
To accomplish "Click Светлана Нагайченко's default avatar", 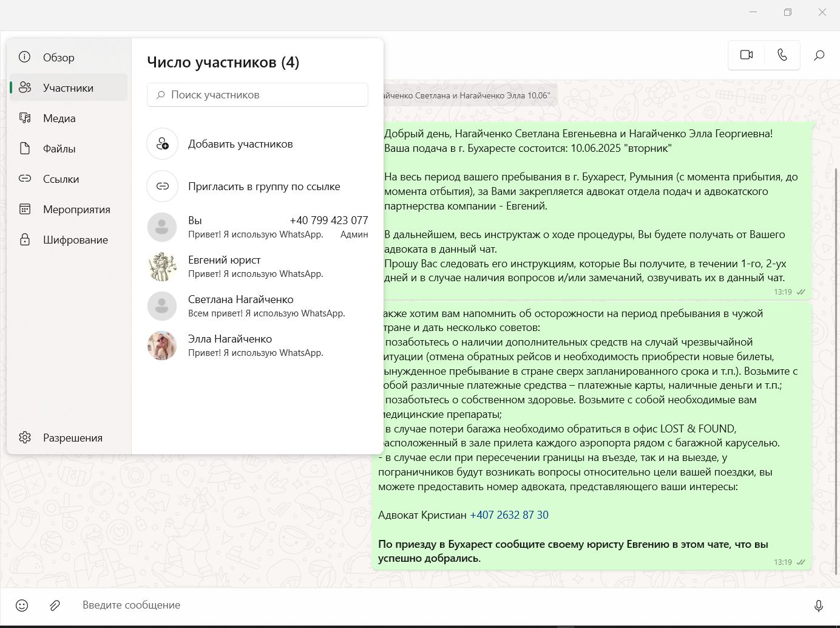I will click(x=162, y=305).
